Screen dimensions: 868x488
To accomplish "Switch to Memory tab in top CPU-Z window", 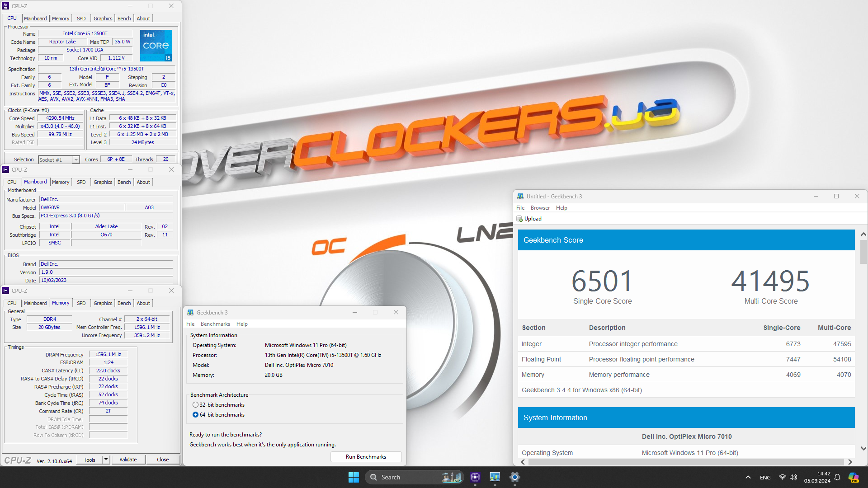I will click(61, 19).
